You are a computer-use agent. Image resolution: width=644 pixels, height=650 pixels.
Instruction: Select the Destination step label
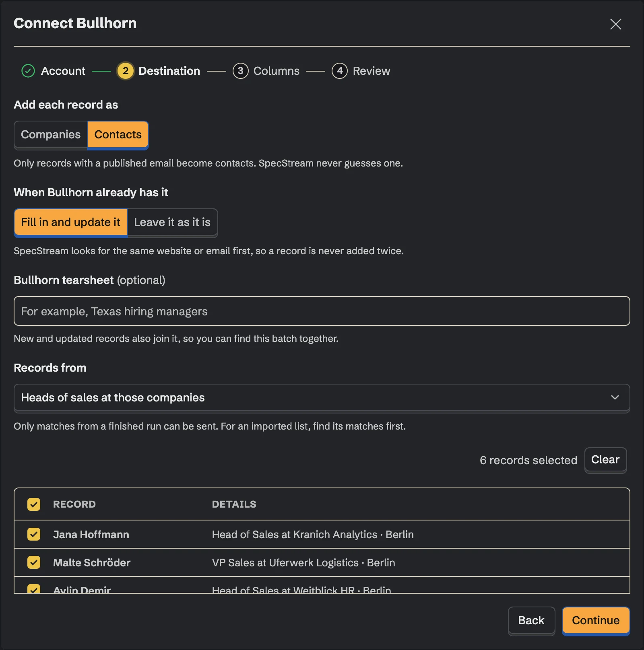169,71
